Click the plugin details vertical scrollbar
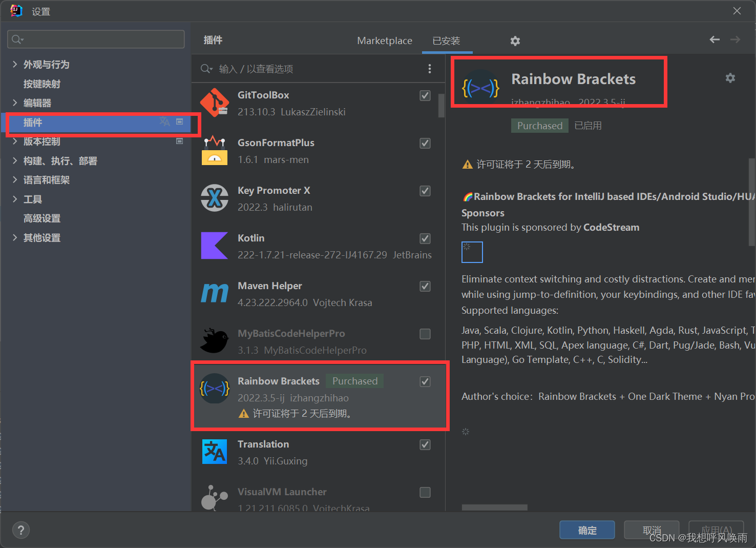The width and height of the screenshot is (756, 548). point(752,202)
